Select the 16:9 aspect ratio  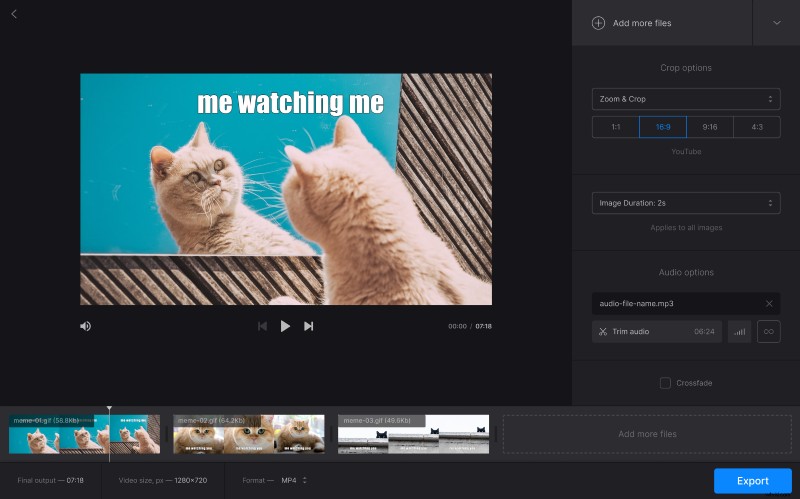click(663, 127)
